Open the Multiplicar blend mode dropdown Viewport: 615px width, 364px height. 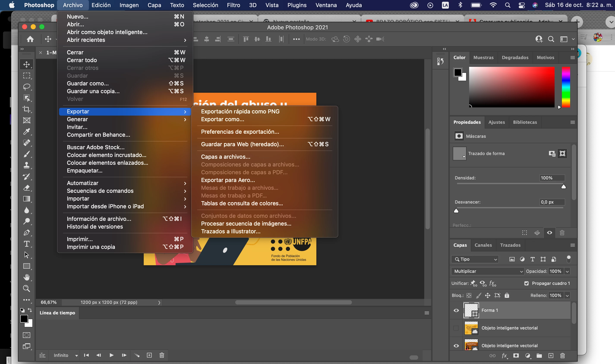tap(487, 271)
